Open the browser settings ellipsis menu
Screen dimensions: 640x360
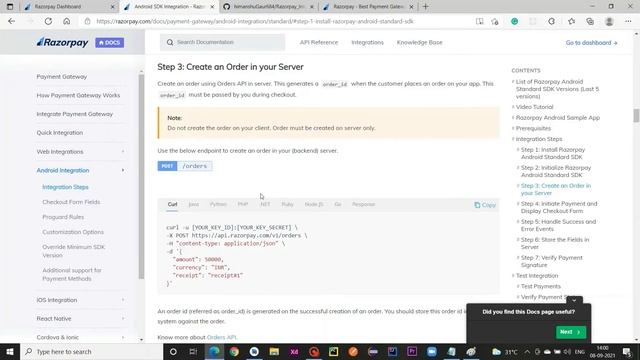click(x=628, y=21)
